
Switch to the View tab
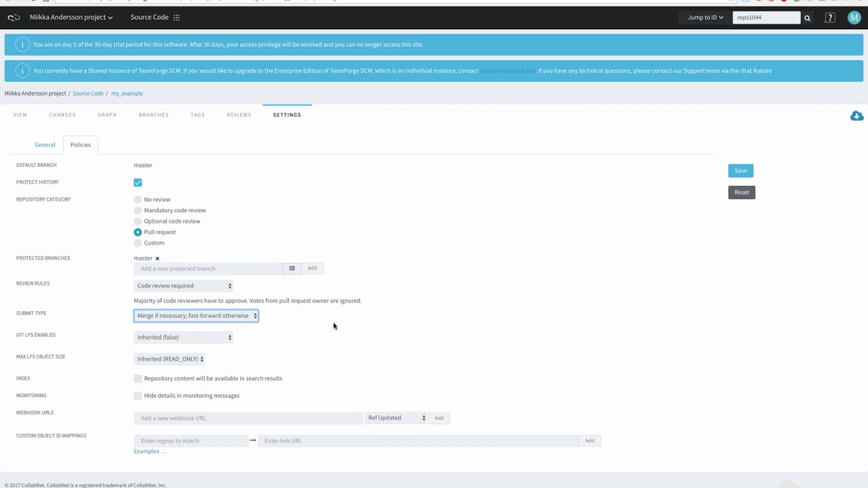(x=20, y=115)
